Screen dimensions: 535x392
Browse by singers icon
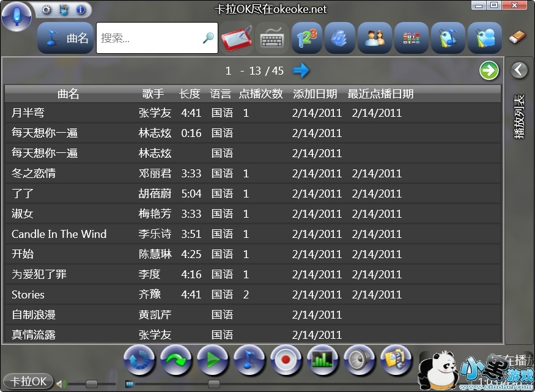coord(374,38)
